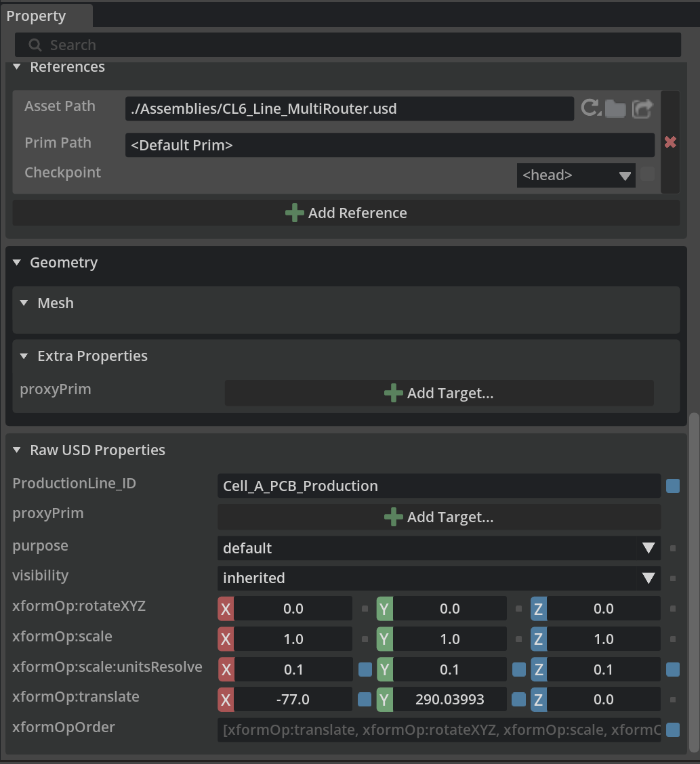Toggle the checkbox beside Checkpoint dropdown

648,175
